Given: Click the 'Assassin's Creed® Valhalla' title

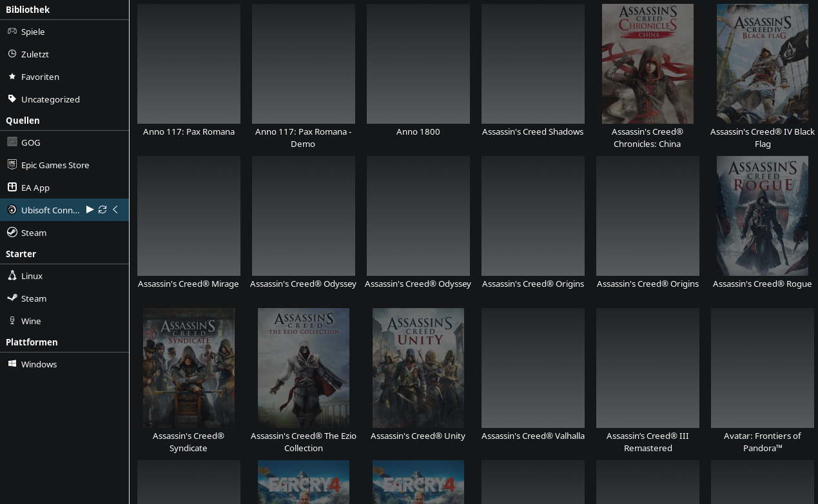Looking at the screenshot, I should point(533,436).
